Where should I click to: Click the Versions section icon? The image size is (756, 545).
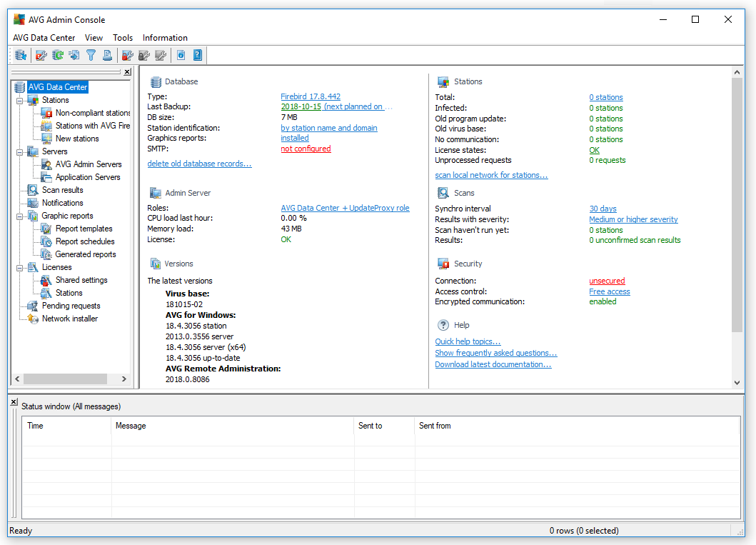tap(155, 264)
